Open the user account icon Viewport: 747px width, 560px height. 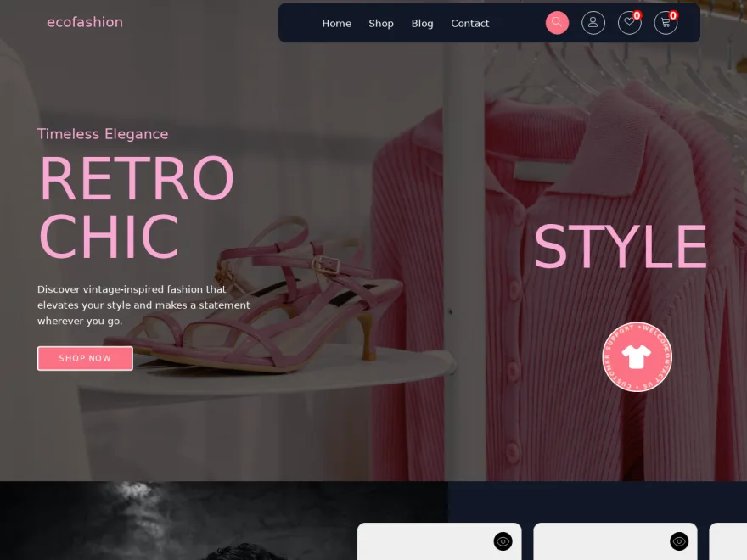[x=593, y=22]
